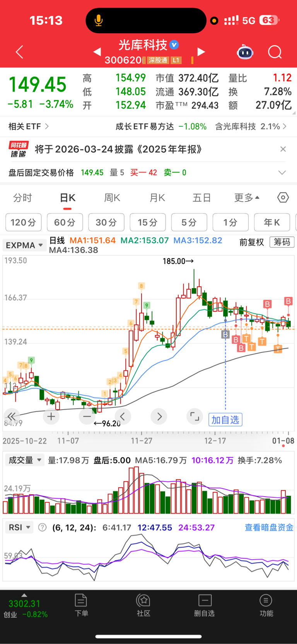
Task: Move chart left with chevron button
Action: coord(123,416)
